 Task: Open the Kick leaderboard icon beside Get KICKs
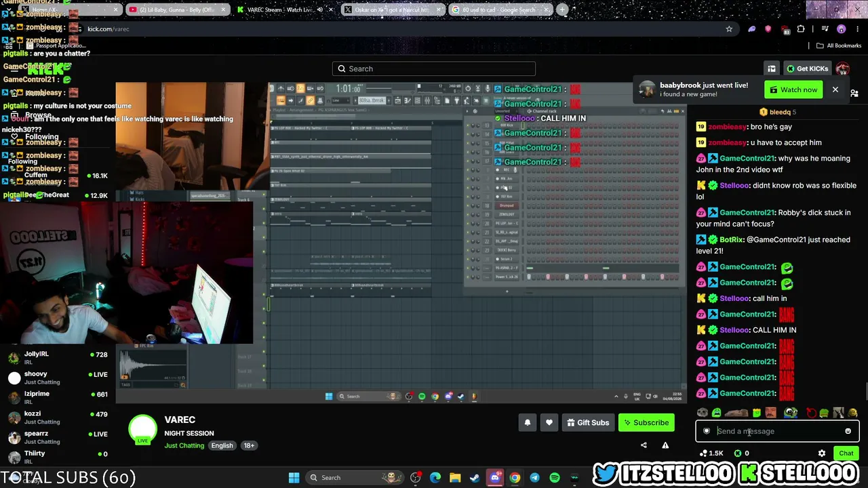tap(772, 68)
